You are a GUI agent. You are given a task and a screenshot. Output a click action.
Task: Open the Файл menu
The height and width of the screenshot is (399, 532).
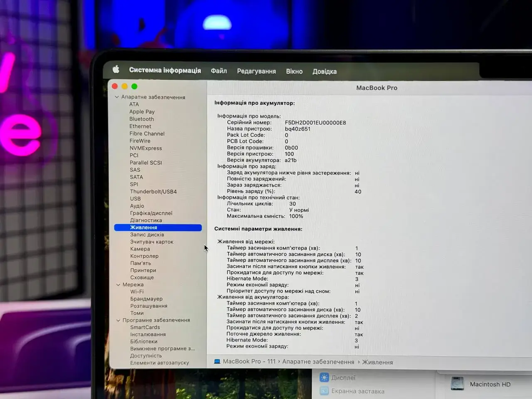pos(219,71)
